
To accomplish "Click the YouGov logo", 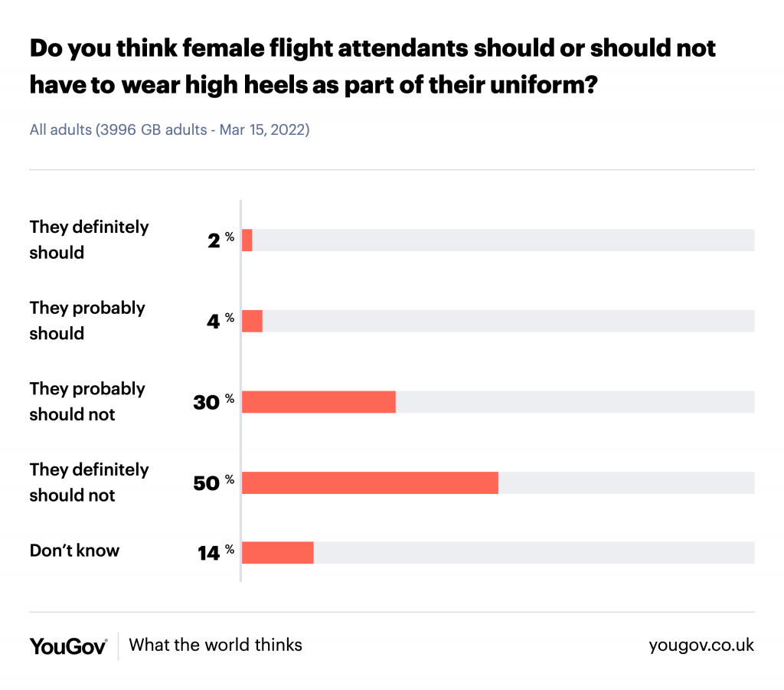I will (x=68, y=646).
